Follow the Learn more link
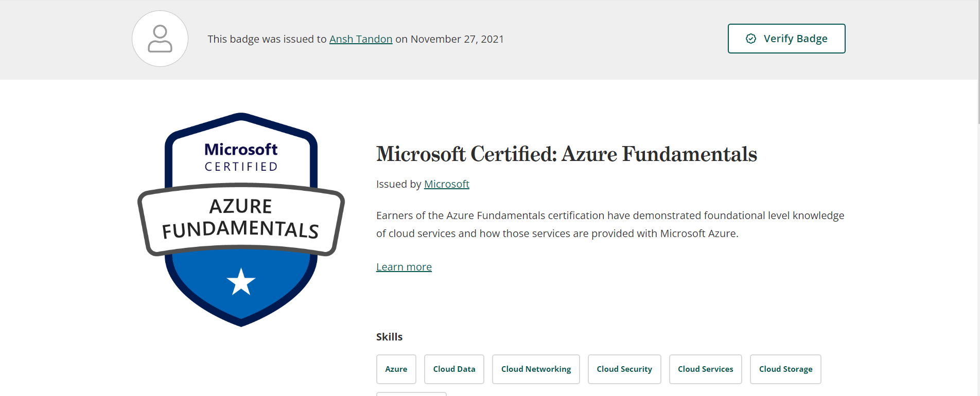 [x=404, y=267]
